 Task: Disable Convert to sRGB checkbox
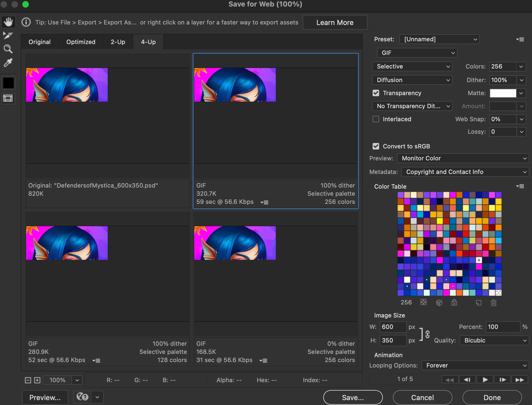coord(376,146)
